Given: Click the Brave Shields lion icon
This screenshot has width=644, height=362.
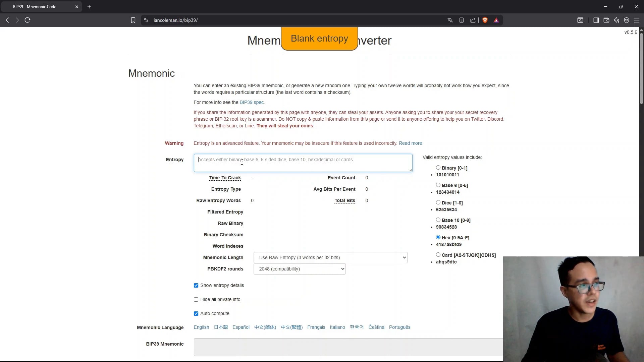Looking at the screenshot, I should point(485,20).
